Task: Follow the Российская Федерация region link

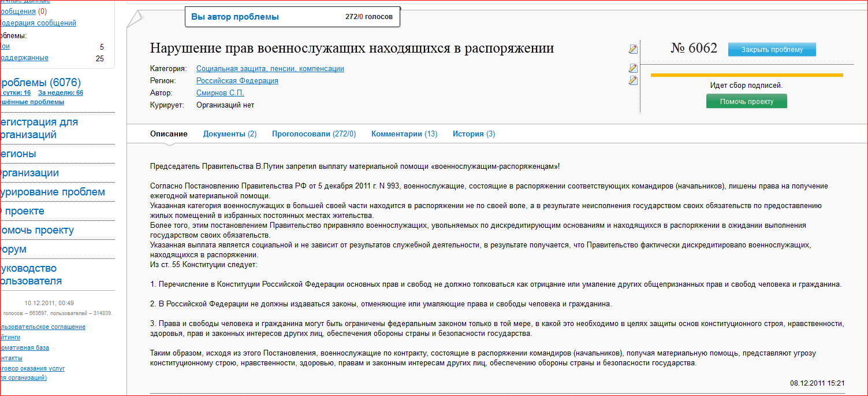Action: [237, 81]
